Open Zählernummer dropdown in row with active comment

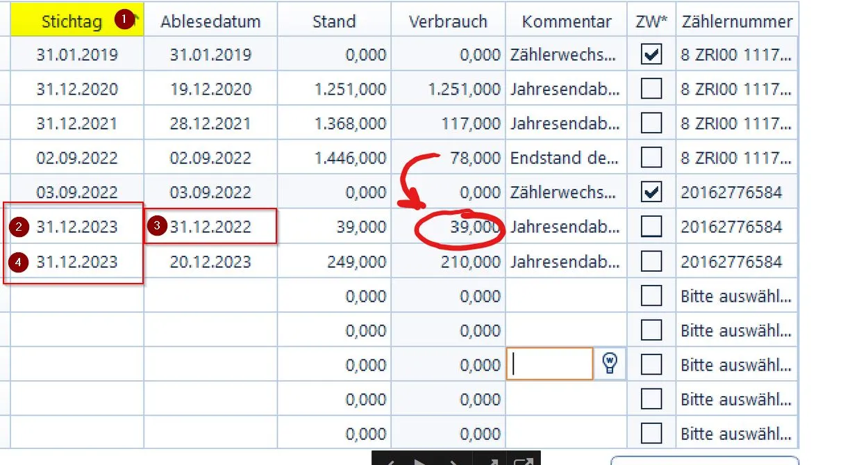point(736,365)
